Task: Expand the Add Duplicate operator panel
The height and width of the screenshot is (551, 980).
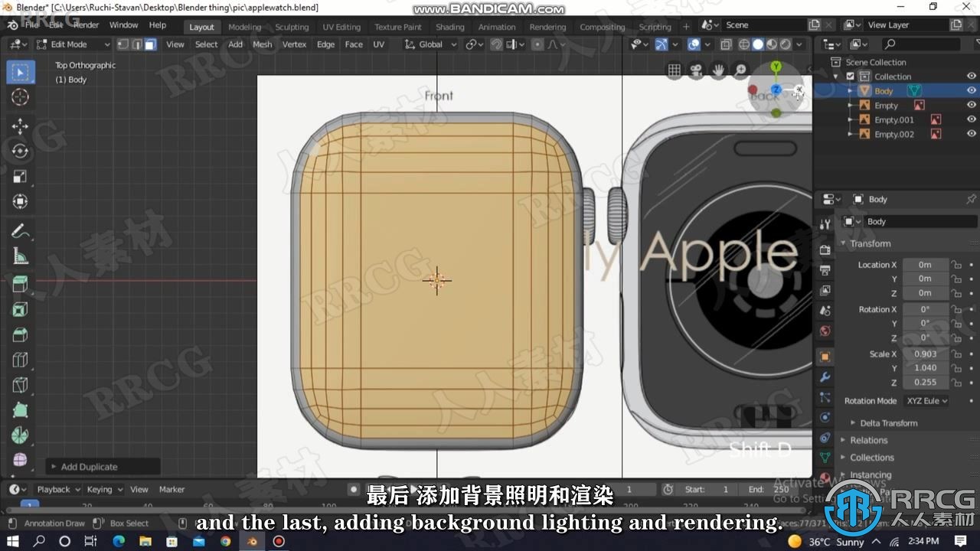Action: [x=103, y=467]
